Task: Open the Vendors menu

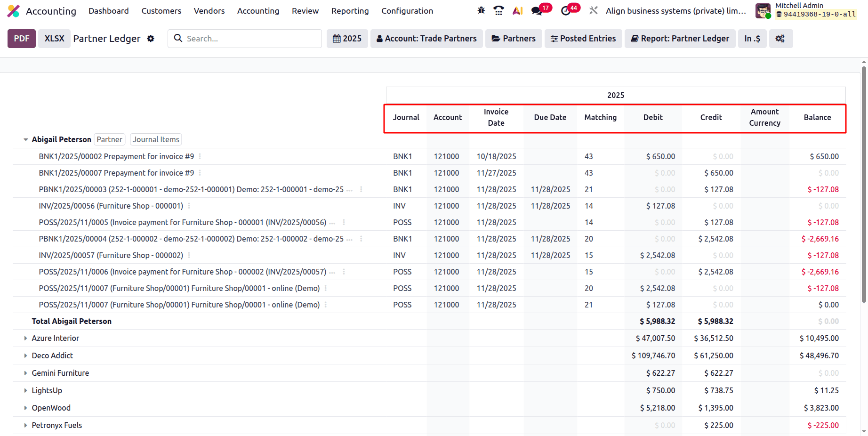Action: click(209, 11)
